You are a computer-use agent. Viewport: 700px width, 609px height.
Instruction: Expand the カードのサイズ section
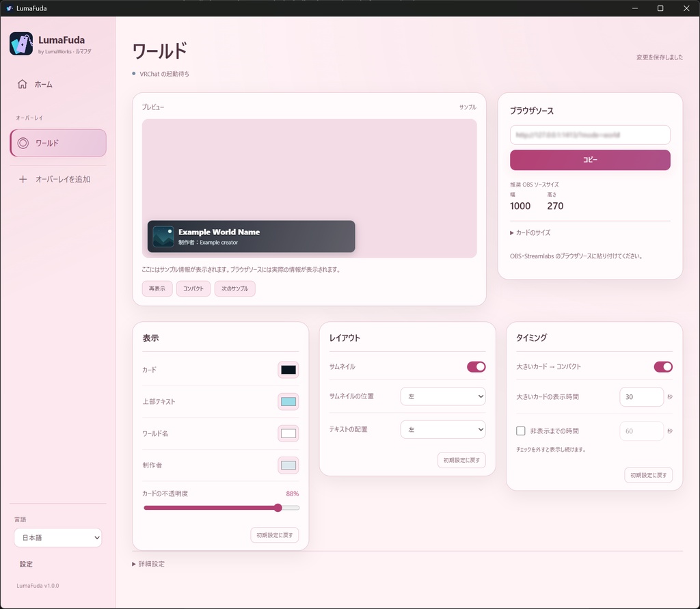tap(530, 232)
